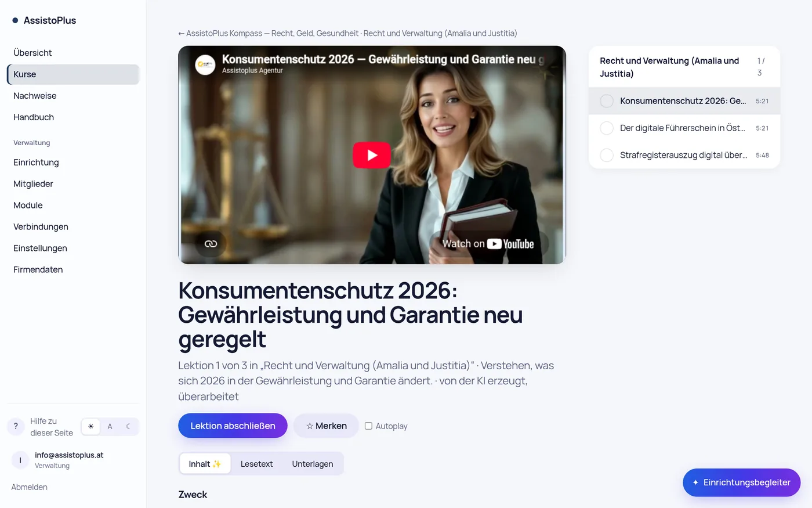Open Einstellungen in the sidebar

click(x=73, y=248)
